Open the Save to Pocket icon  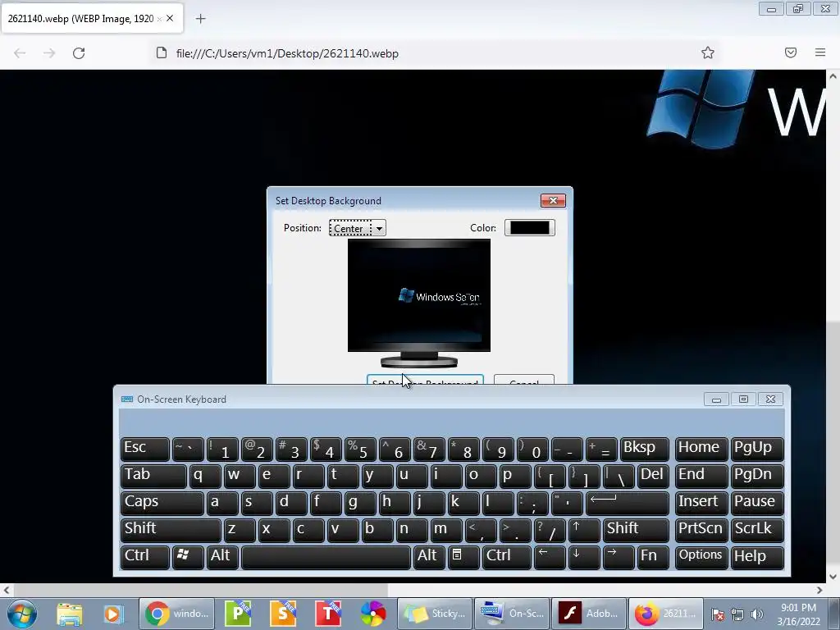[x=791, y=52]
